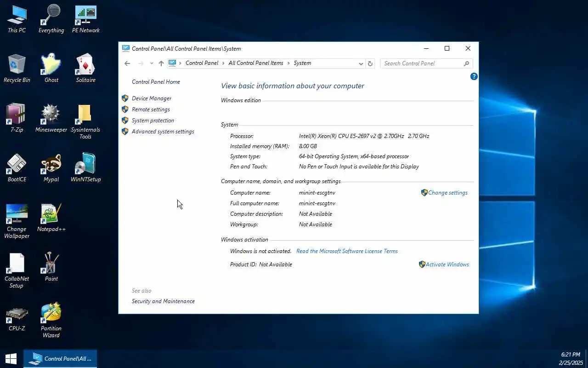Expand chevron after Control Panel breadcrumb

pos(224,63)
